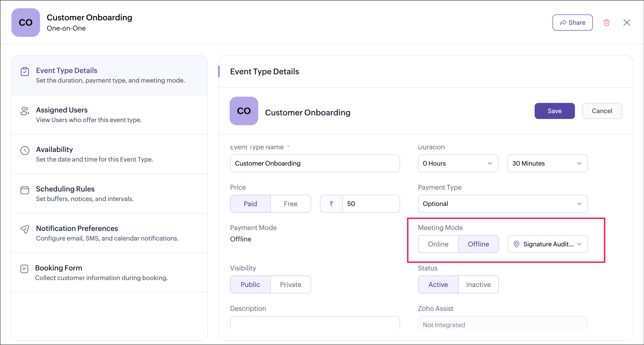Select Paid price option
The height and width of the screenshot is (345, 644).
pos(250,204)
